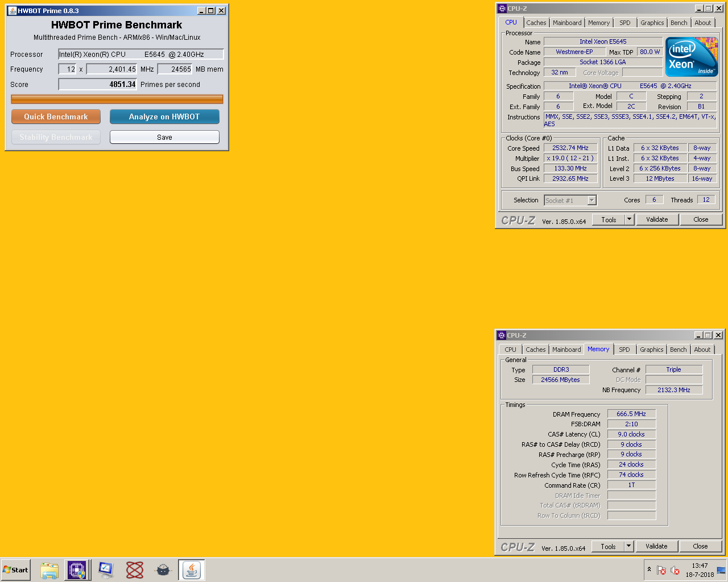Open Caches tab in bottom CPU-Z window
Viewport: 728px width, 582px height.
(x=535, y=350)
